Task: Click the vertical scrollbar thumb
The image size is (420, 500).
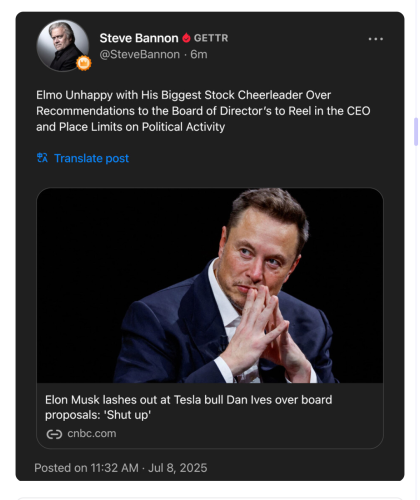Action: click(416, 132)
